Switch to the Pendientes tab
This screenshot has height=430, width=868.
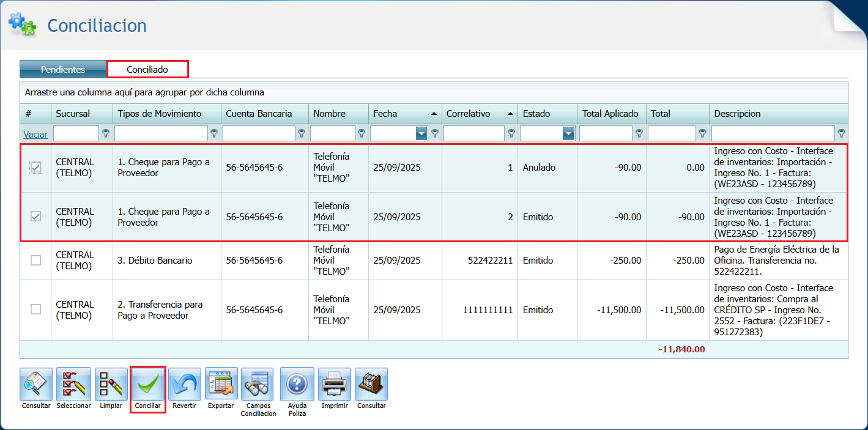pyautogui.click(x=63, y=70)
